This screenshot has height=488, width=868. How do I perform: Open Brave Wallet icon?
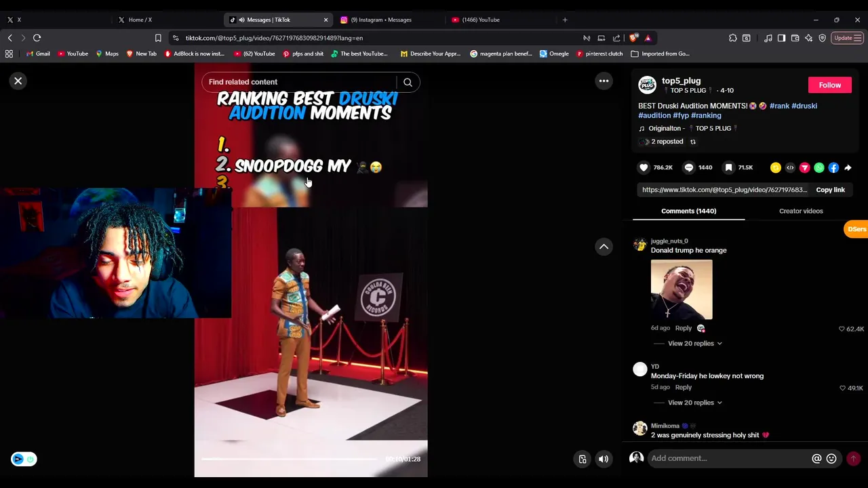click(x=795, y=38)
